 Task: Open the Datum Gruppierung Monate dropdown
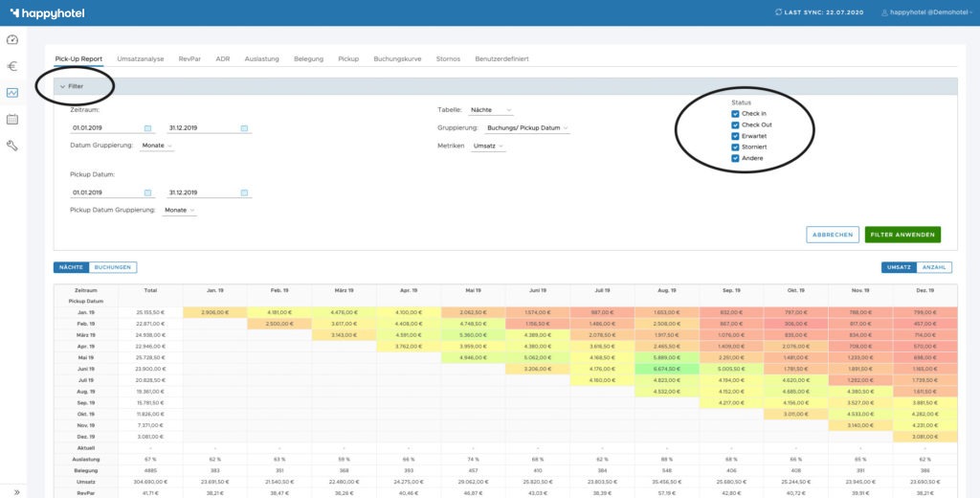[x=157, y=146]
